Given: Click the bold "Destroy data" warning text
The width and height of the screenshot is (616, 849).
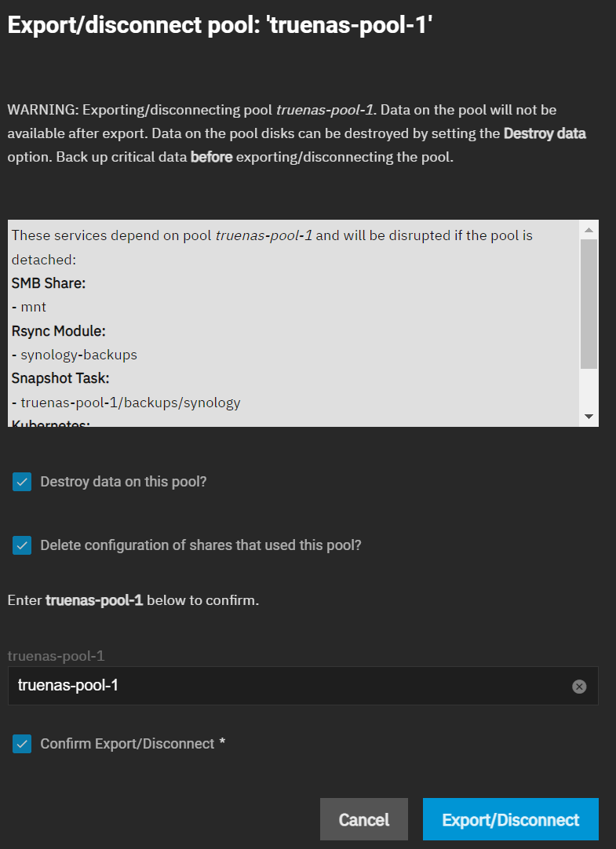Looking at the screenshot, I should pyautogui.click(x=545, y=133).
